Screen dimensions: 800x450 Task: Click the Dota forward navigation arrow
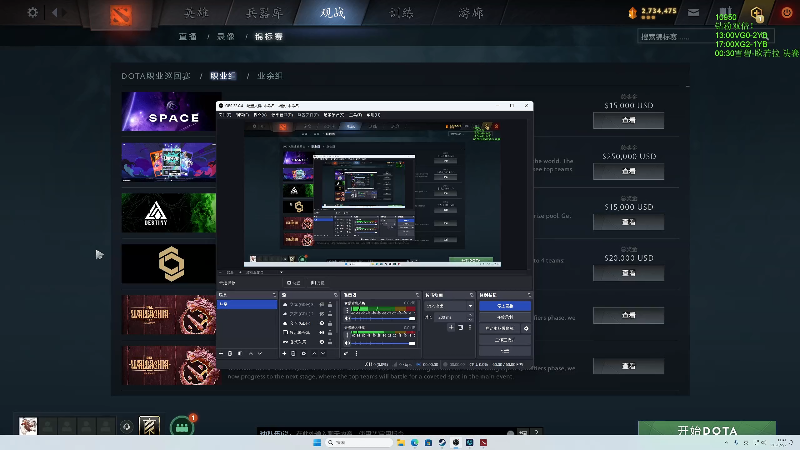point(64,12)
